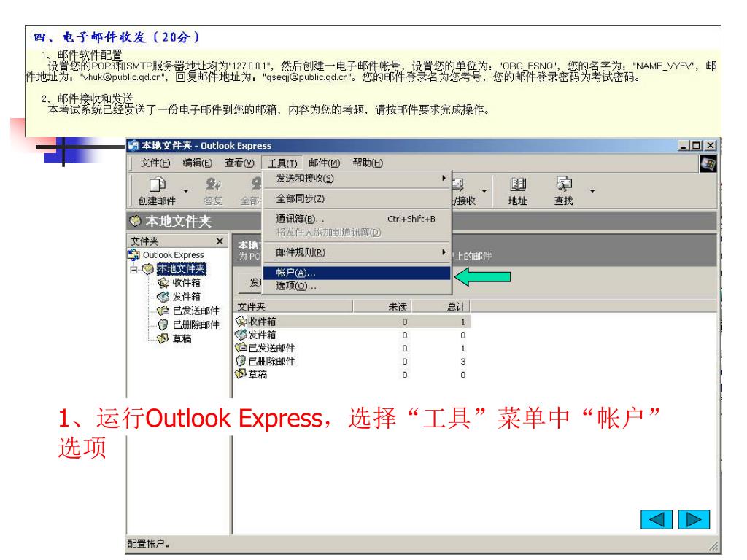Image resolution: width=747 pixels, height=560 pixels.
Task: Expand 邮件规则(R) submenu
Action: (357, 252)
